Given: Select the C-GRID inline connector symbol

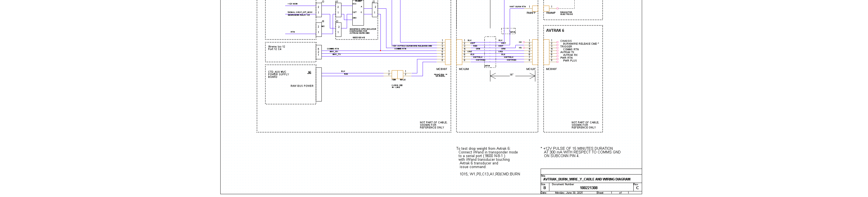Looking at the screenshot, I should point(397,74).
